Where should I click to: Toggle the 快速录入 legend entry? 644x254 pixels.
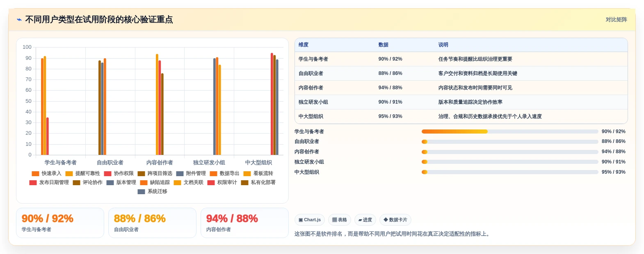point(46,174)
